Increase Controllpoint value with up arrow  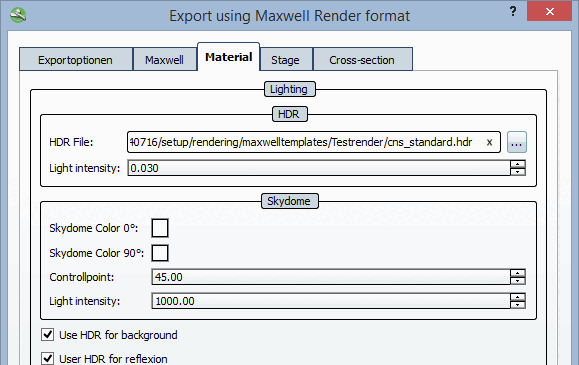pos(518,273)
